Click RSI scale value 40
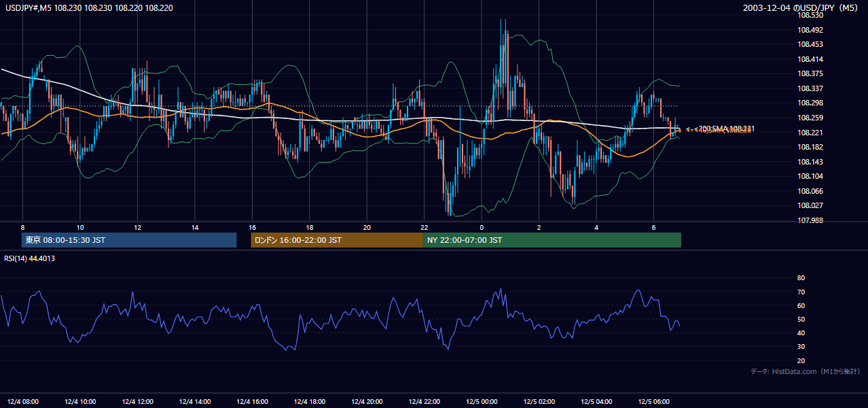The image size is (868, 408). pos(801,333)
